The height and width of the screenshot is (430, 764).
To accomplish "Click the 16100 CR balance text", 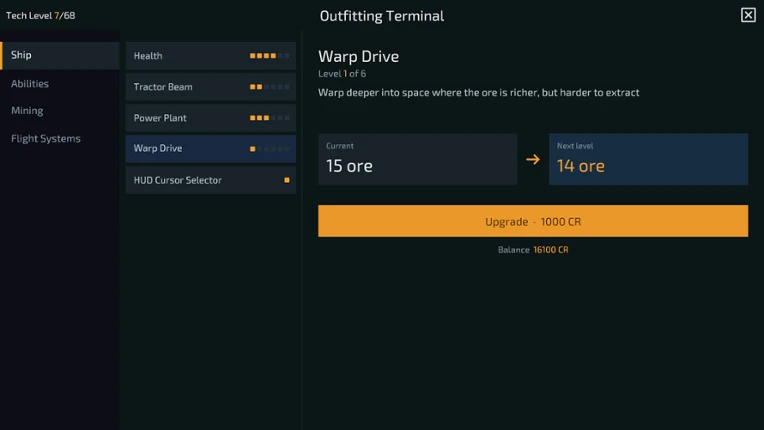I will (x=551, y=250).
